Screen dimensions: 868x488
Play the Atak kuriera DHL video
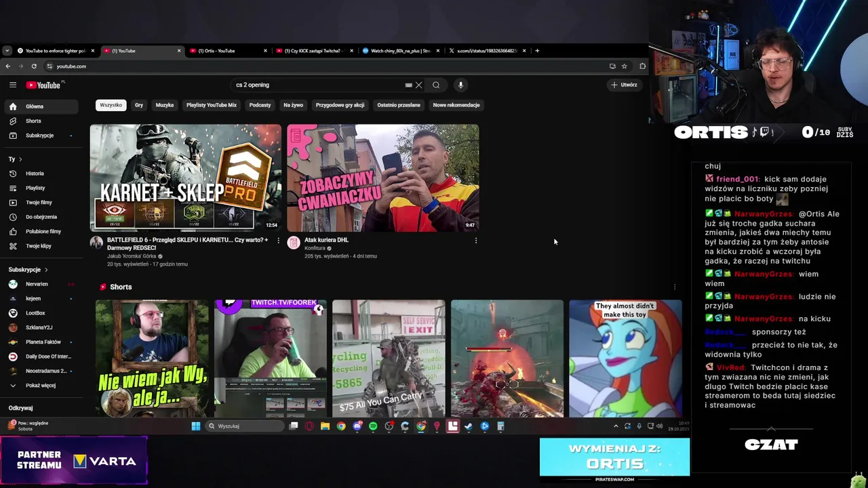(383, 178)
